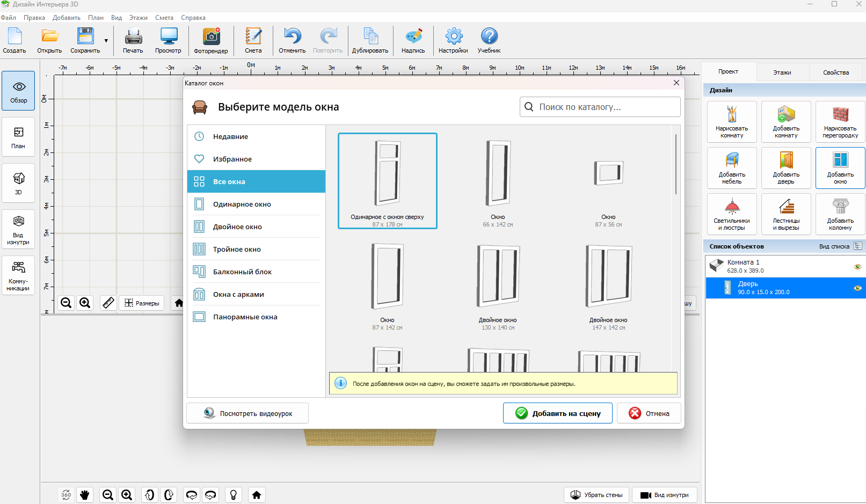Image resolution: width=866 pixels, height=504 pixels.
Task: Toggle Убрать стены option
Action: tap(596, 495)
